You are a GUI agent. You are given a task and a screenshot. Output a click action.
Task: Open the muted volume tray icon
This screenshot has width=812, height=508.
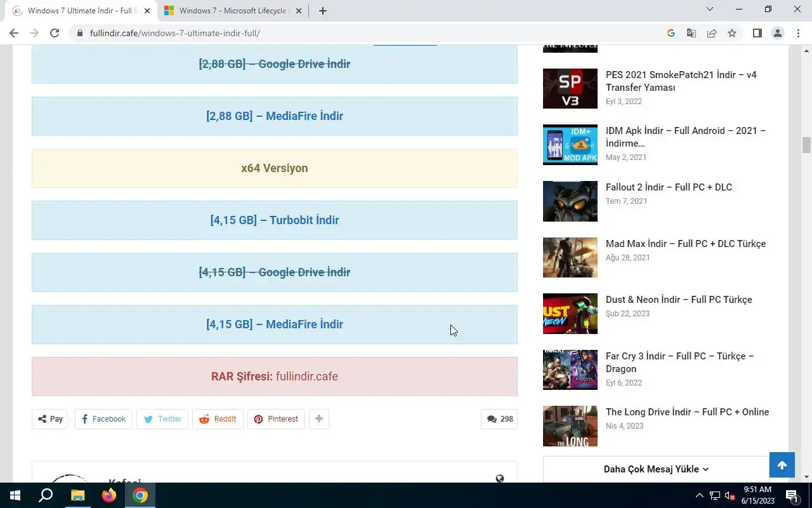pyautogui.click(x=730, y=495)
